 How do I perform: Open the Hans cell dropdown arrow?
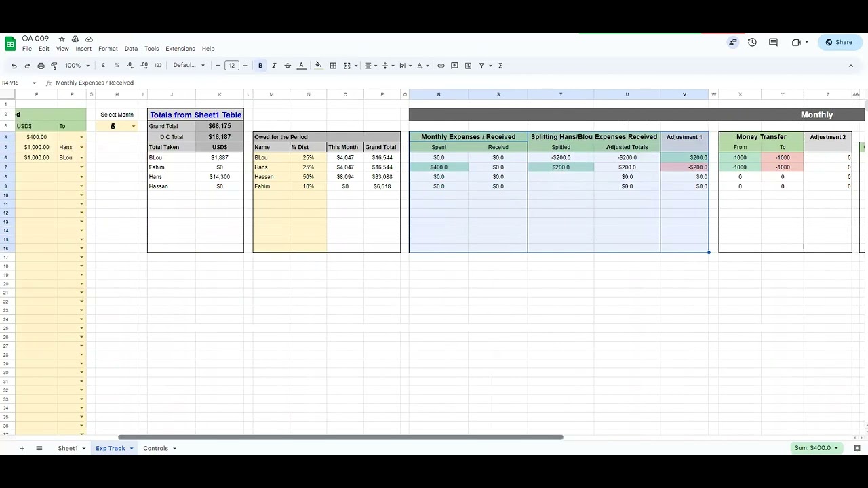81,147
